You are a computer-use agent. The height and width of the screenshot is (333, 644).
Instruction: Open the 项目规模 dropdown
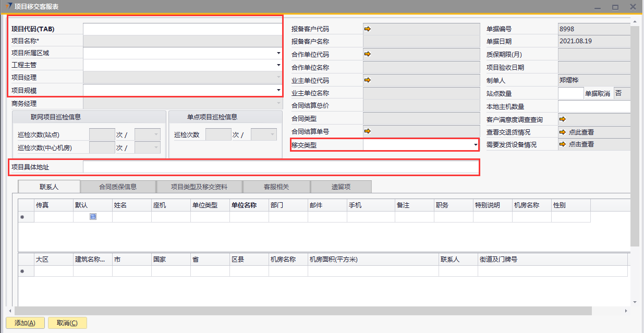pos(278,91)
